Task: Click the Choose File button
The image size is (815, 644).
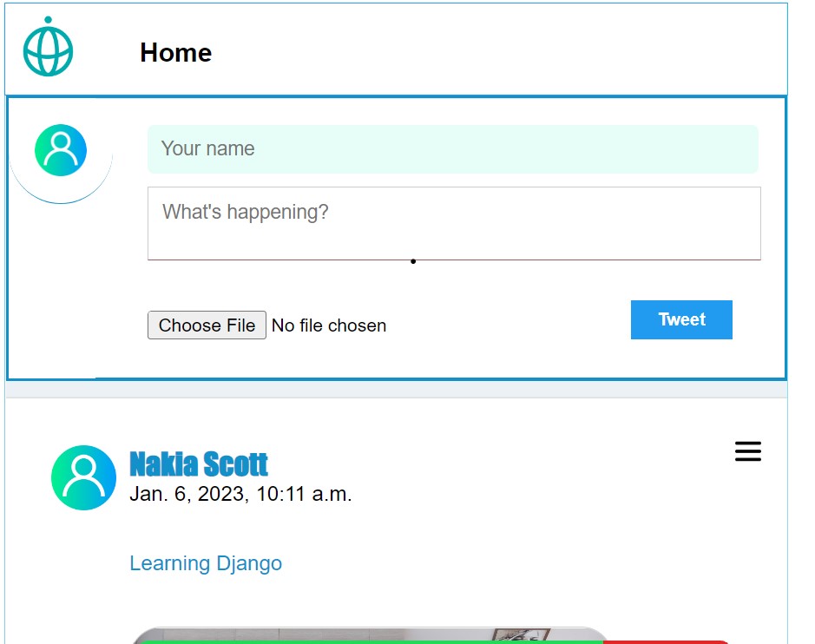Action: pos(207,325)
